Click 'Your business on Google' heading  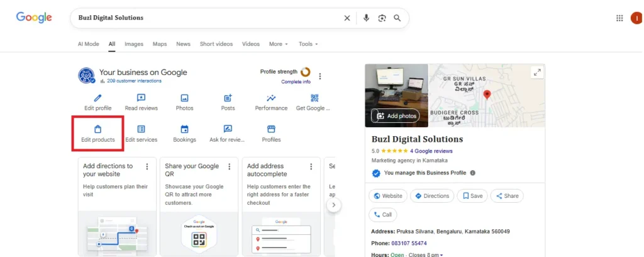pos(143,72)
